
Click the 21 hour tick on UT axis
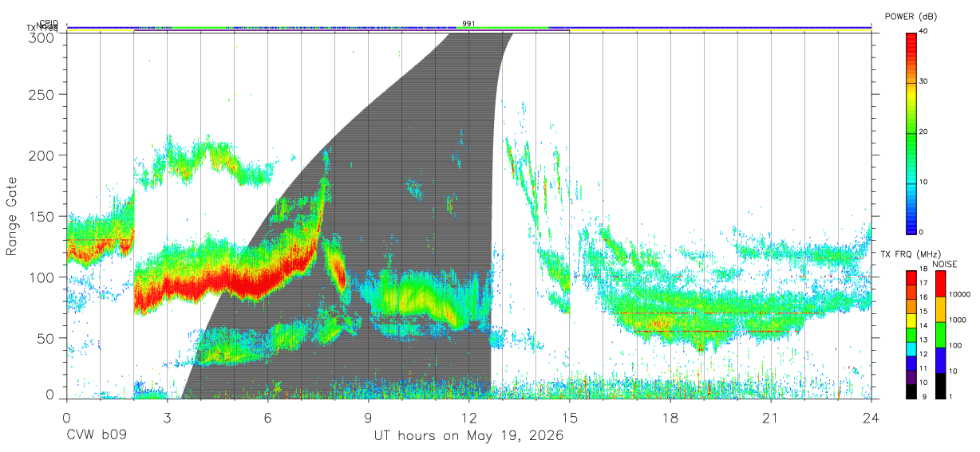point(770,418)
